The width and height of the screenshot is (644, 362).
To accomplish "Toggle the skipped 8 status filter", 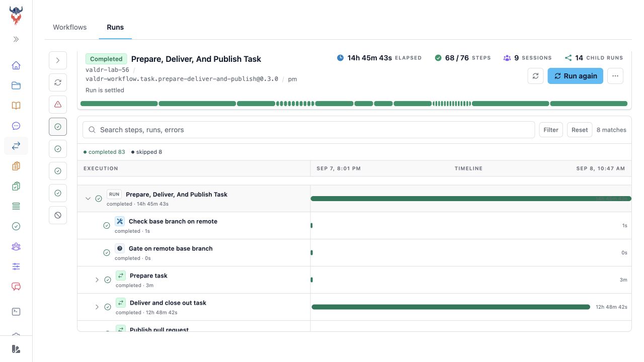I will tap(146, 152).
